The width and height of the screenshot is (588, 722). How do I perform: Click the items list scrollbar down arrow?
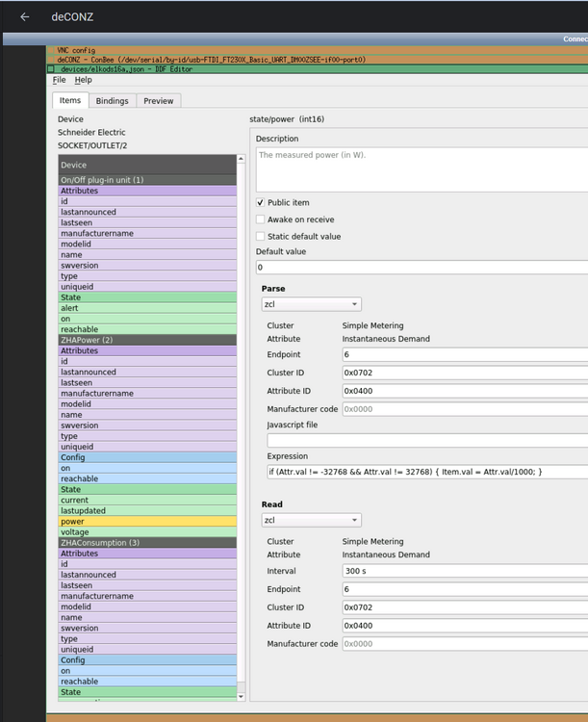(242, 696)
